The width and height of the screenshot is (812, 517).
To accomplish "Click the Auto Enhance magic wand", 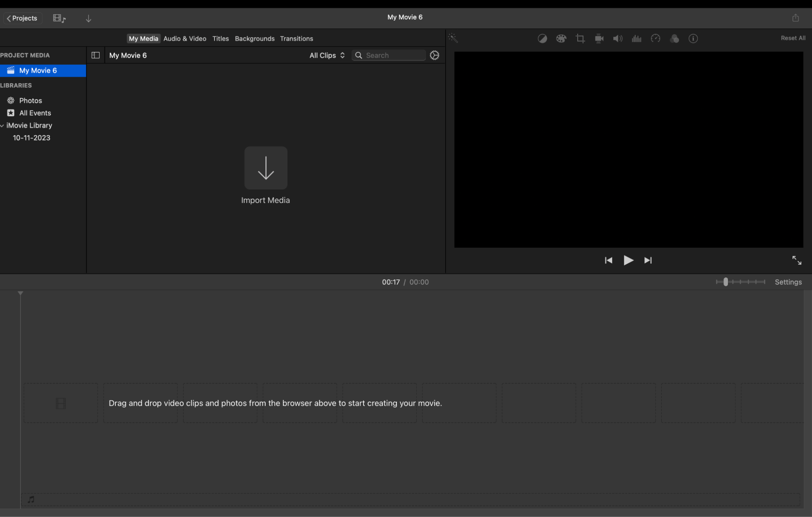I will [453, 38].
